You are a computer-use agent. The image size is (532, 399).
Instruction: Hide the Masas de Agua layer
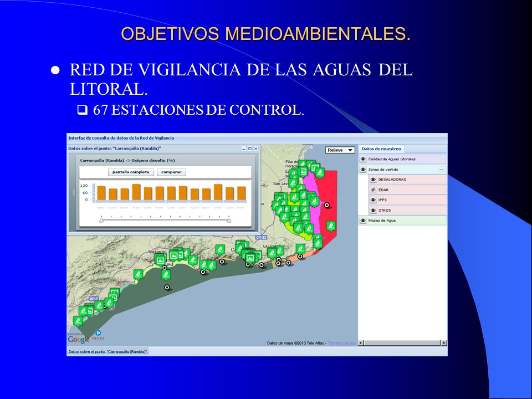(363, 221)
